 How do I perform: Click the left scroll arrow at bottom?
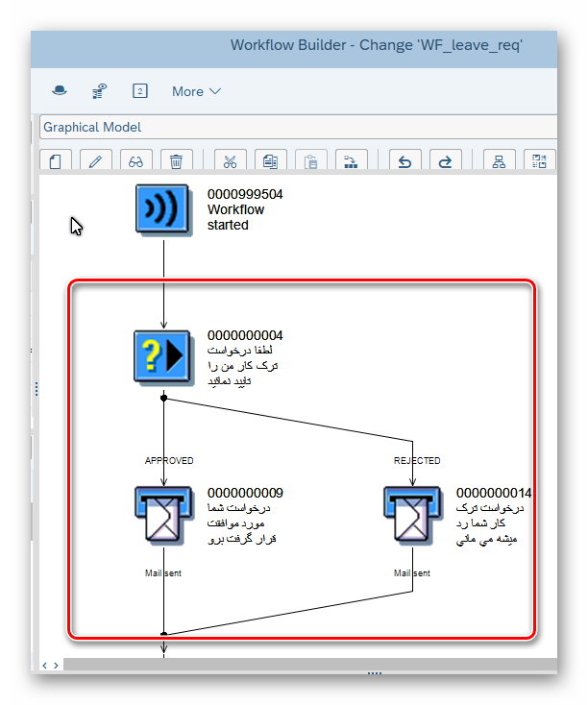coord(45,665)
